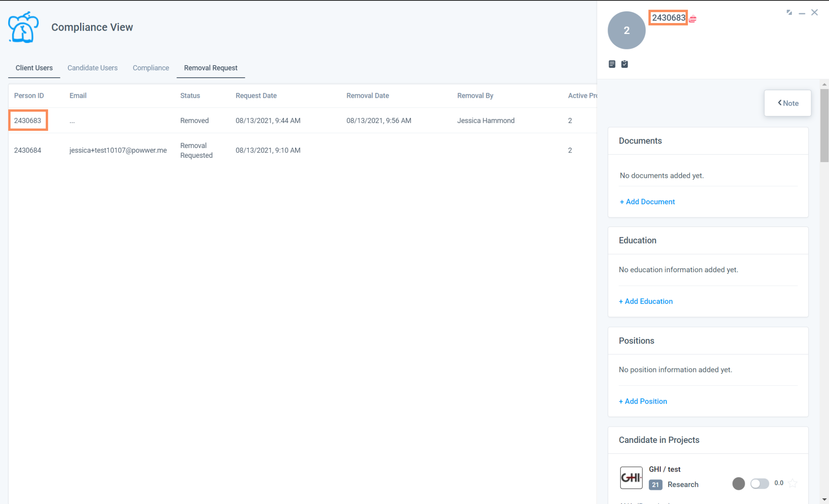
Task: Expand profile panel with the resize icon
Action: point(789,13)
